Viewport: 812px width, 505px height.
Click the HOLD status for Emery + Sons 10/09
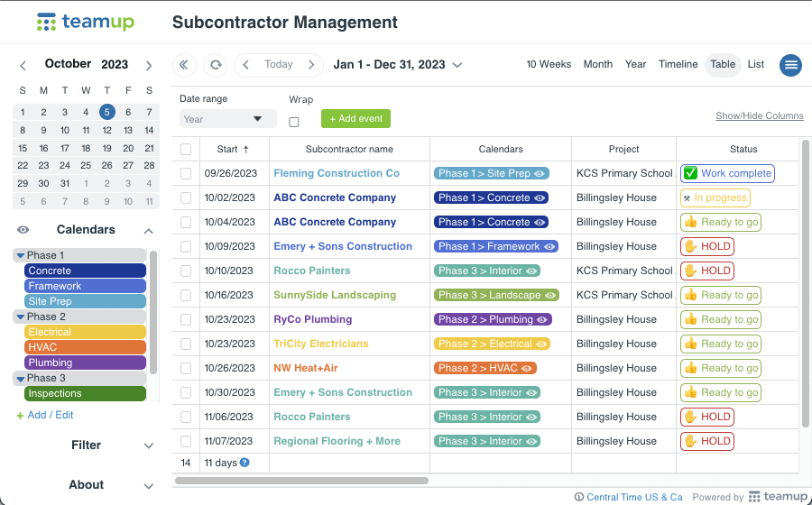[x=707, y=246]
